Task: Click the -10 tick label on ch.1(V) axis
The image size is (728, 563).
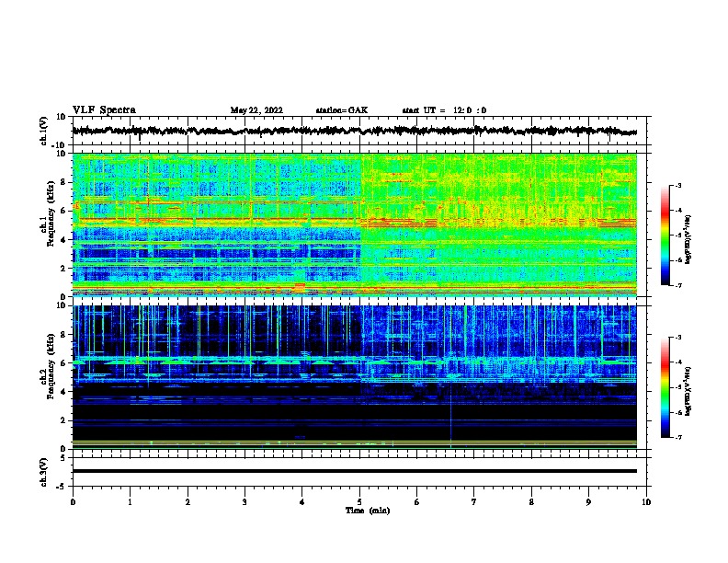Action: pyautogui.click(x=60, y=145)
